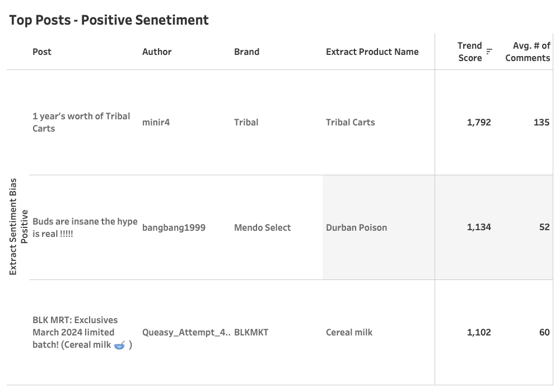The height and width of the screenshot is (392, 560).
Task: Select the post '1 year's worth of Tribal Carts'
Action: 81,123
